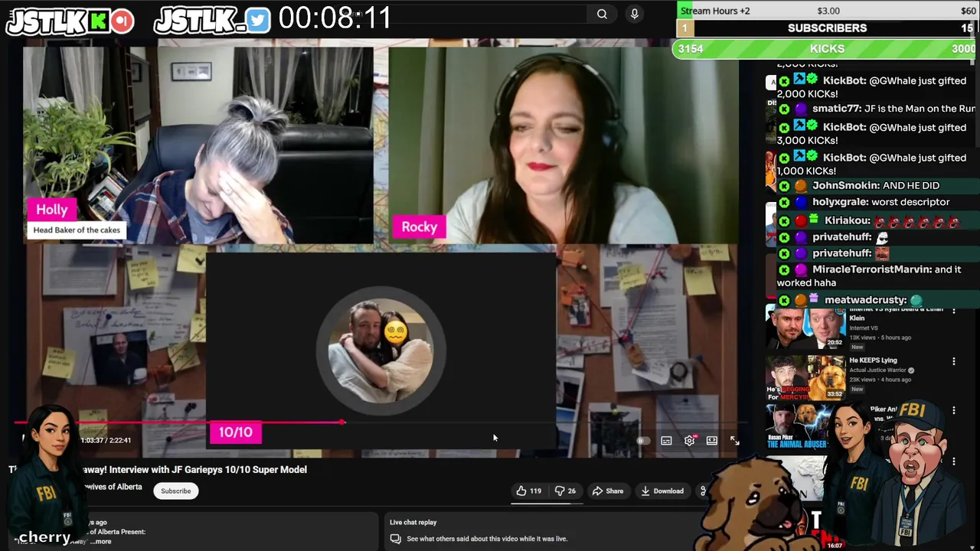Click the 'wives of Alberta' channel name
The image size is (980, 551).
tap(113, 487)
